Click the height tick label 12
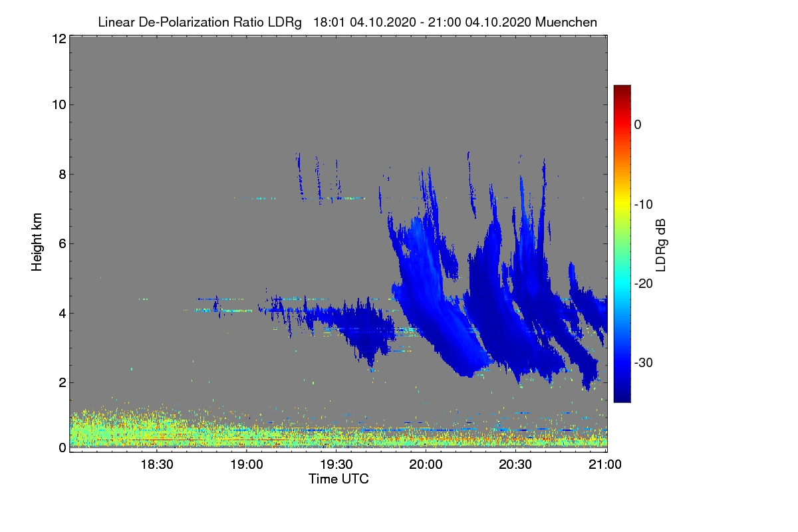 coord(58,39)
